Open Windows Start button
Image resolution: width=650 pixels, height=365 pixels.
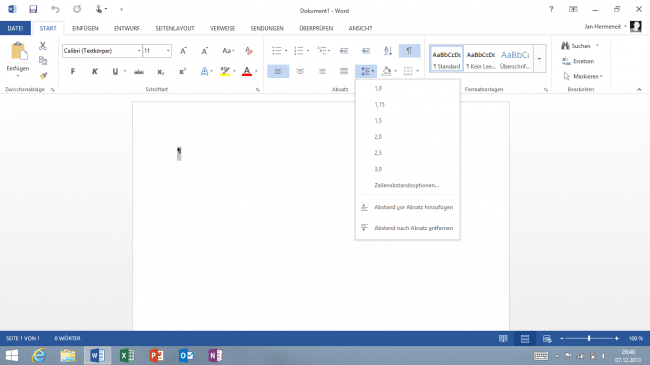(12, 356)
